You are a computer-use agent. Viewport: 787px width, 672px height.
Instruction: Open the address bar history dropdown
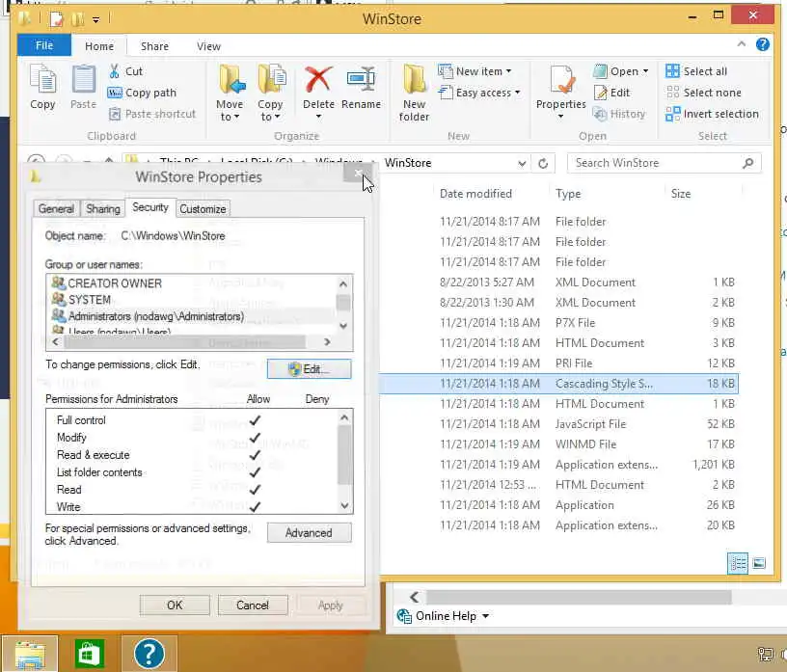click(x=522, y=163)
